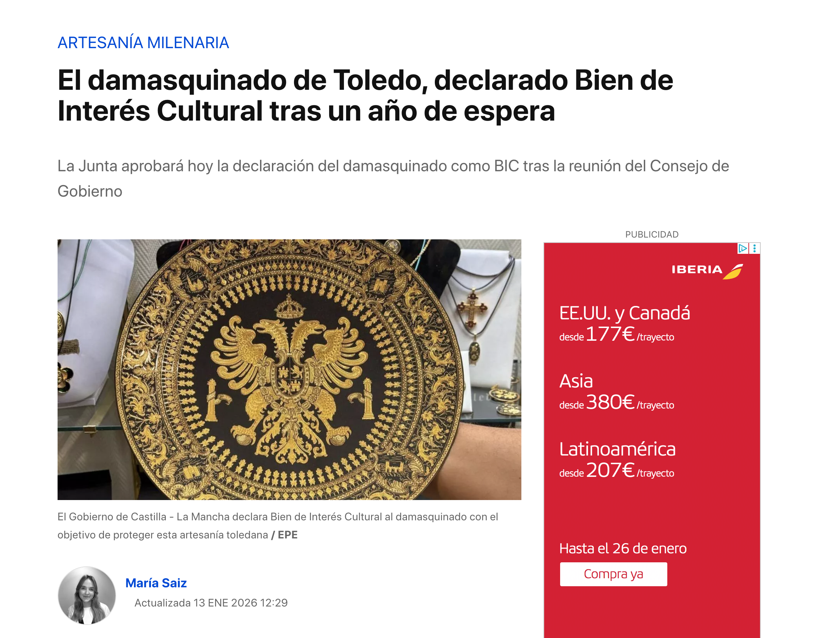Image resolution: width=840 pixels, height=638 pixels.
Task: Open the damasquinado plate article image
Action: tap(289, 369)
